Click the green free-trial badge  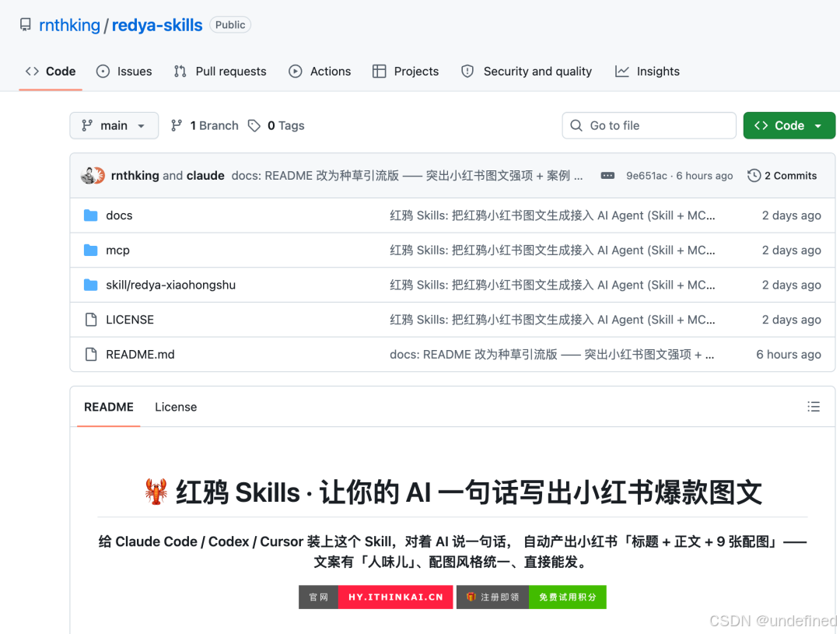567,597
